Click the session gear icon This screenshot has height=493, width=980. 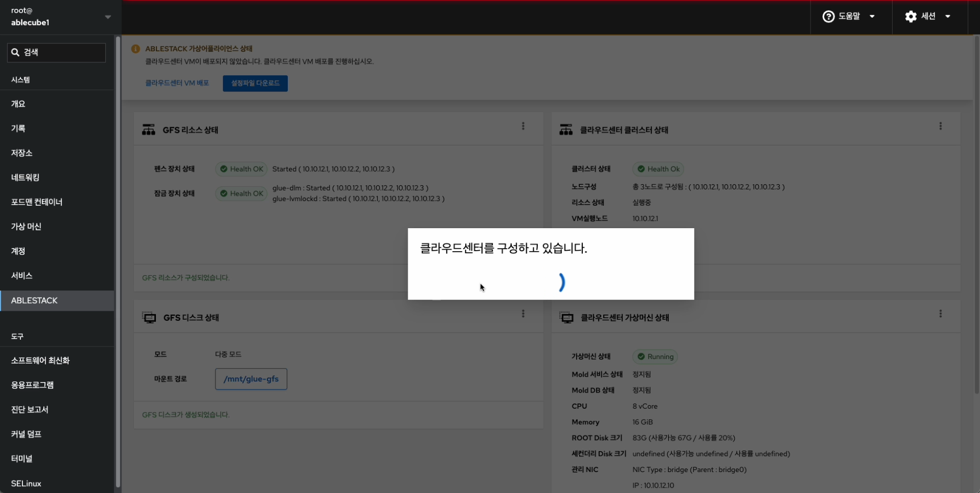911,17
